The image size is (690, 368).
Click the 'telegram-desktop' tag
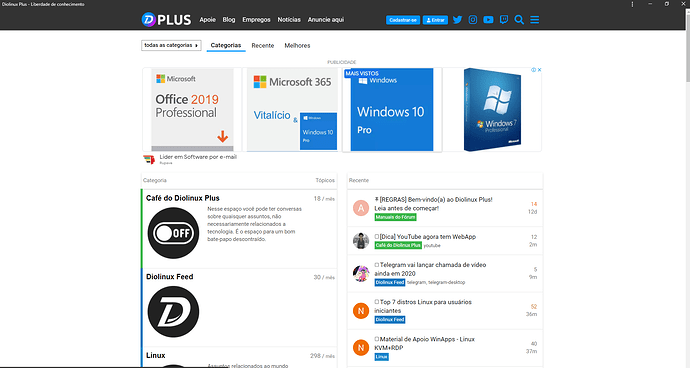coord(447,283)
